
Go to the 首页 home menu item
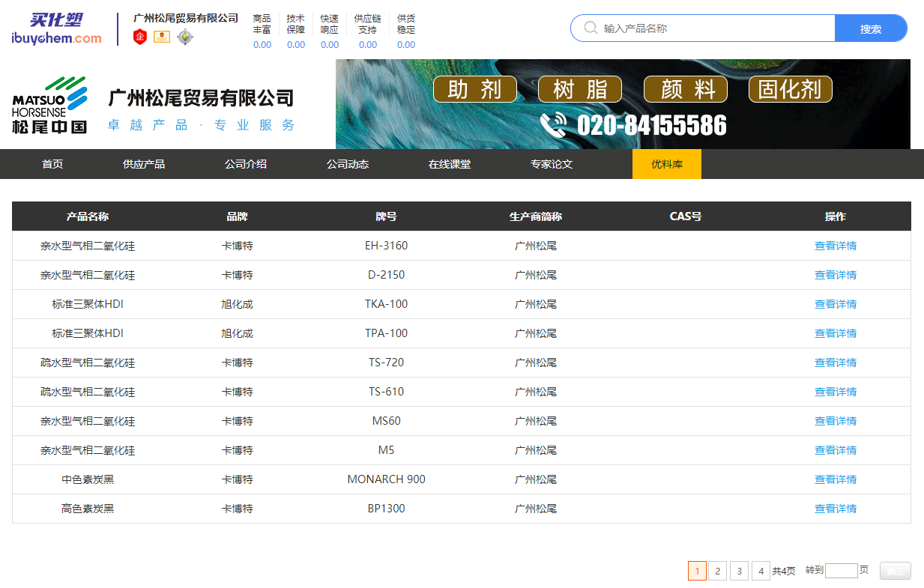[52, 164]
